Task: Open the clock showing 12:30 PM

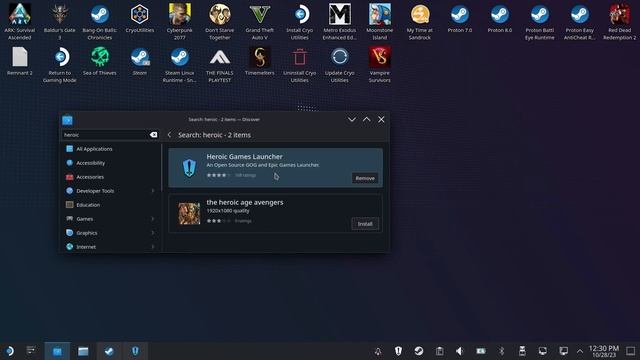Action: pyautogui.click(x=604, y=351)
